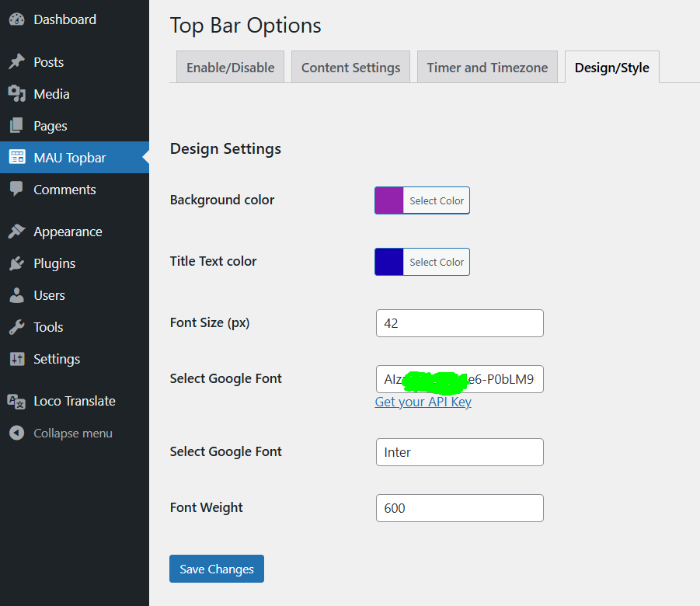Click the Font Weight label
700x606 pixels.
point(206,507)
